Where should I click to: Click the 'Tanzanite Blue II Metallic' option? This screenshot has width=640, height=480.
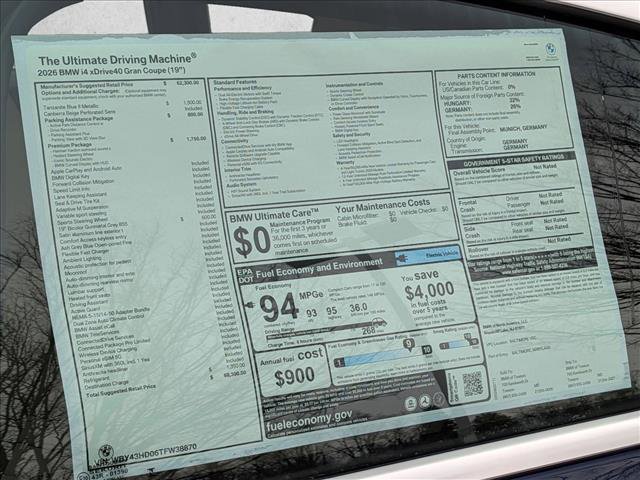[71, 107]
